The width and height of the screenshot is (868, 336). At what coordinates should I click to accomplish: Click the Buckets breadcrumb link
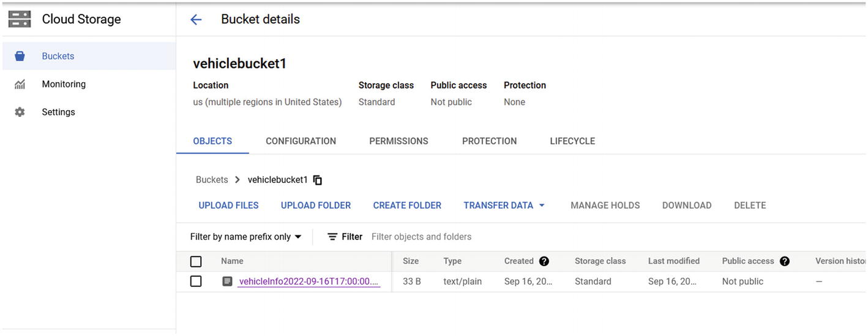212,180
